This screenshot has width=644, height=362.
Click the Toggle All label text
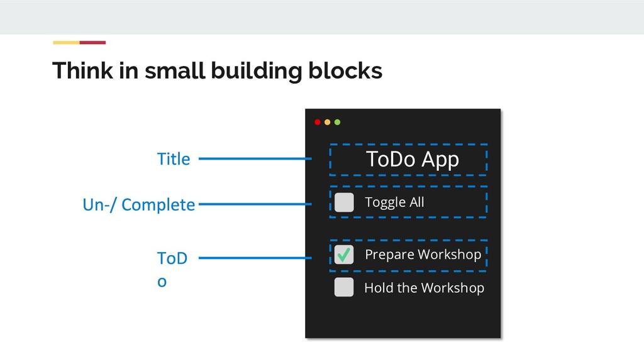pos(394,202)
